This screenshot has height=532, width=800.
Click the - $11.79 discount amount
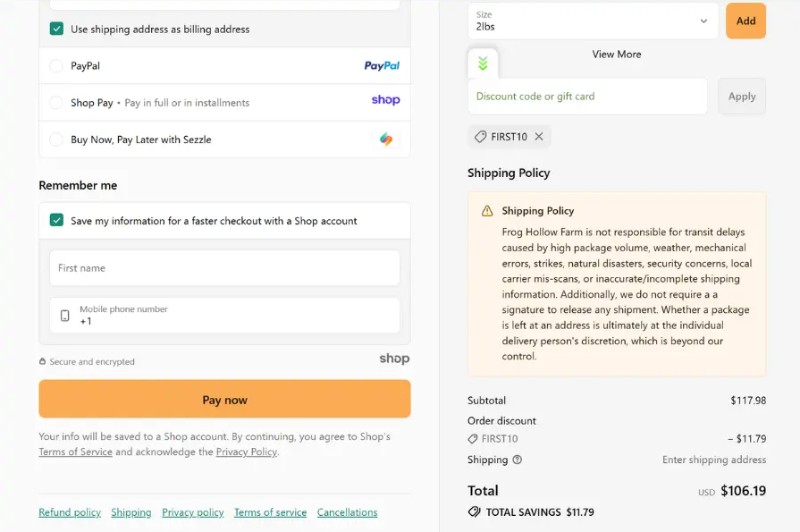747,439
